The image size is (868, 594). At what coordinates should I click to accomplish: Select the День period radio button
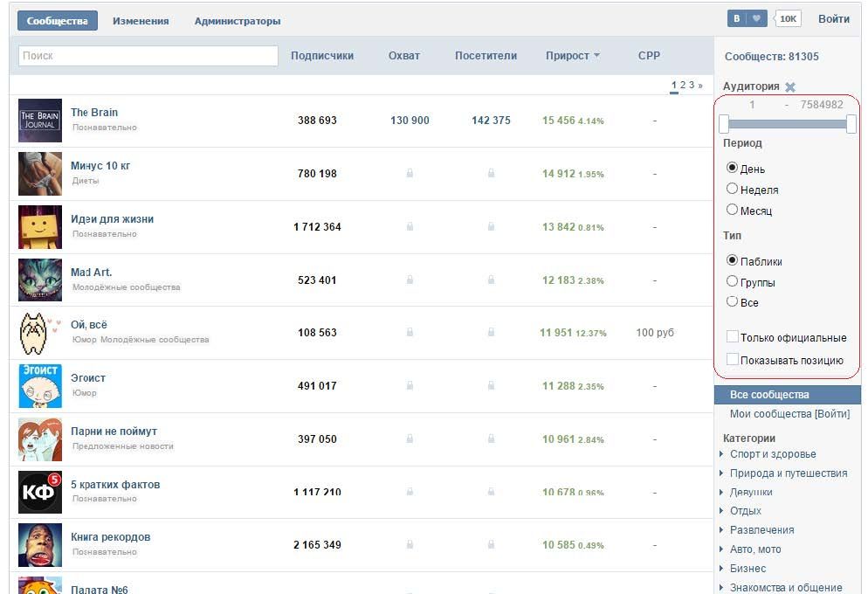732,167
